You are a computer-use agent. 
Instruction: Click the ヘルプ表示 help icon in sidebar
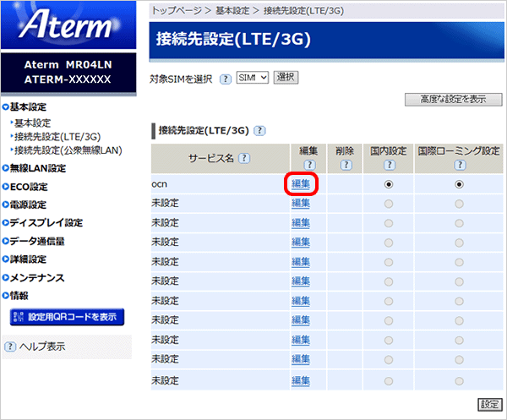(x=10, y=346)
